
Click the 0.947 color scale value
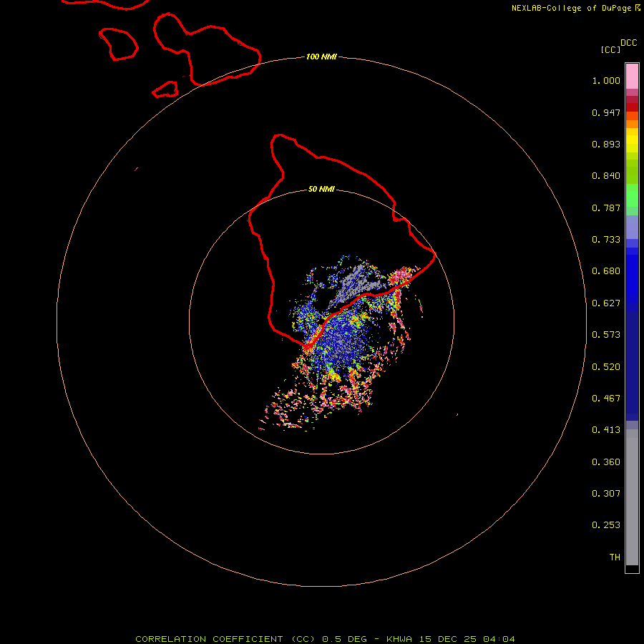pyautogui.click(x=606, y=112)
